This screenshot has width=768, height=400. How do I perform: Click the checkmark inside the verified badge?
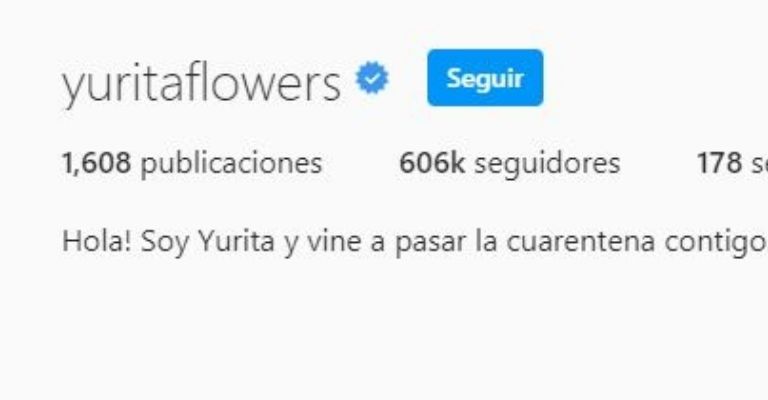tap(372, 77)
